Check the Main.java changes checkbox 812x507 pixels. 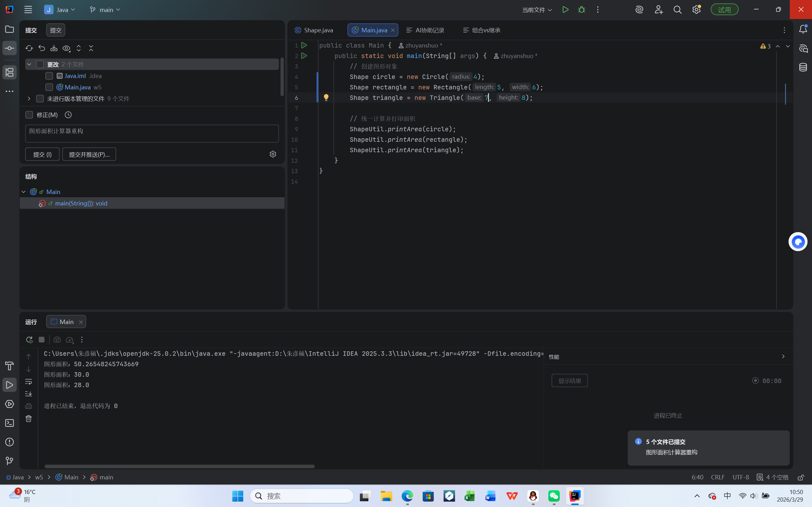(x=49, y=87)
